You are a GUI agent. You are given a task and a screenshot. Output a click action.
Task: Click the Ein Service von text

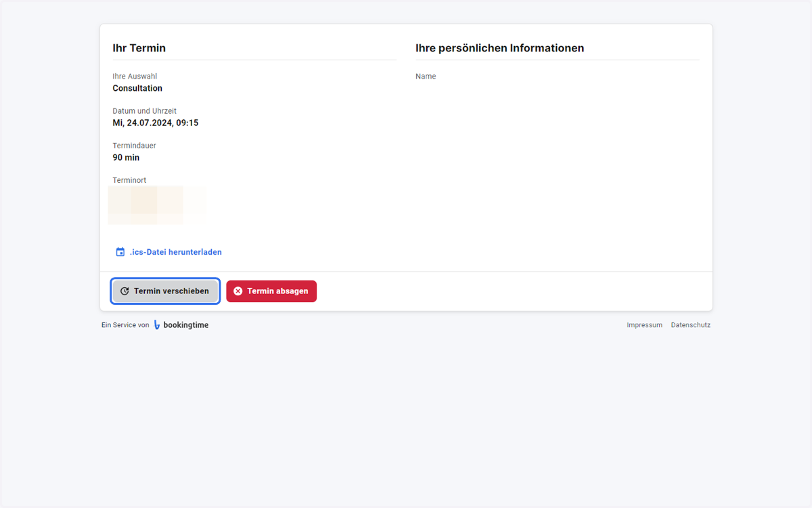coord(125,325)
